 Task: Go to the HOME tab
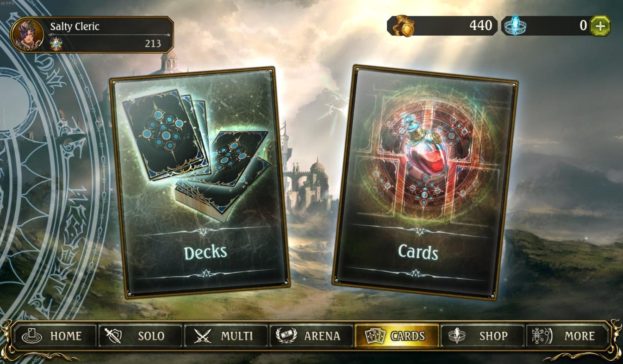pyautogui.click(x=55, y=336)
